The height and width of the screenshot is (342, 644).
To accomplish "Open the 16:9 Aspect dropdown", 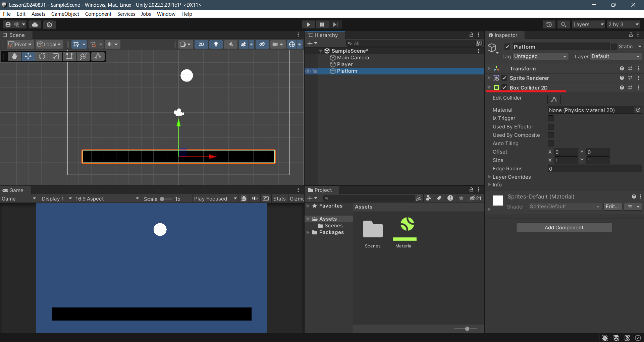I will pos(107,198).
